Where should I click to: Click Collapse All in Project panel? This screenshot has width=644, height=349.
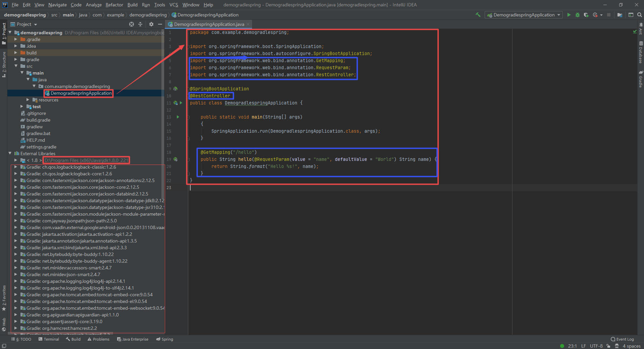click(x=140, y=24)
